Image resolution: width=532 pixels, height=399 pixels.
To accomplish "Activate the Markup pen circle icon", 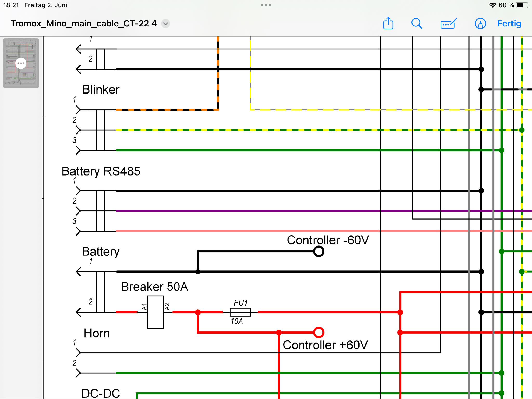I will pos(480,24).
